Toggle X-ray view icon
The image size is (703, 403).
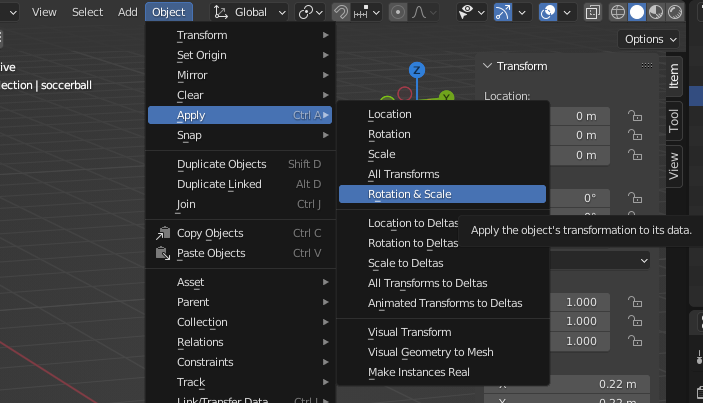(593, 12)
